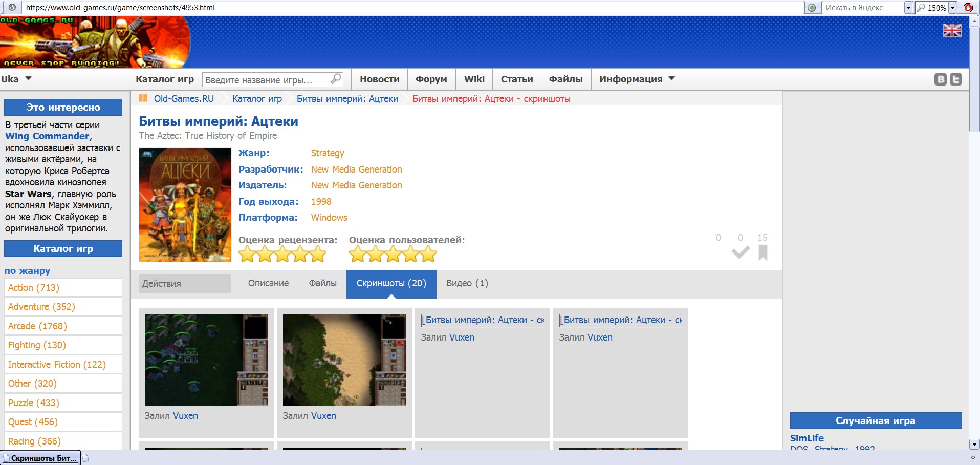Open the Статьи menu item
The image size is (980, 465).
[x=517, y=79]
